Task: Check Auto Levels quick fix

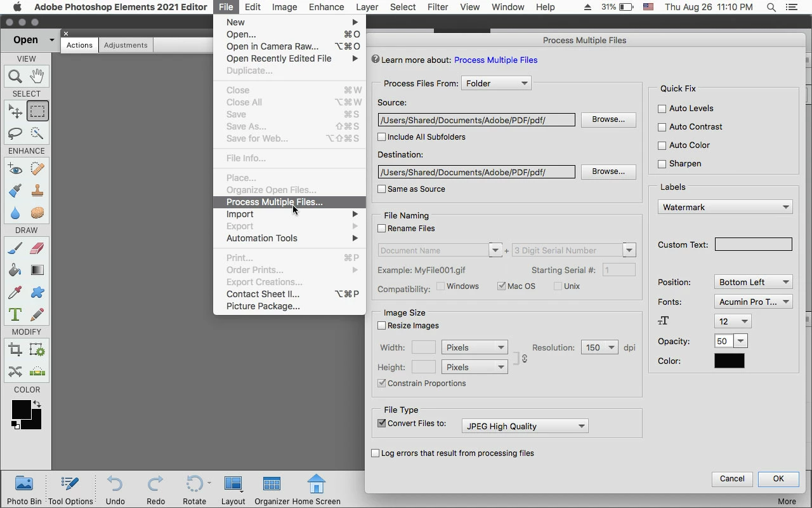Action: click(662, 109)
